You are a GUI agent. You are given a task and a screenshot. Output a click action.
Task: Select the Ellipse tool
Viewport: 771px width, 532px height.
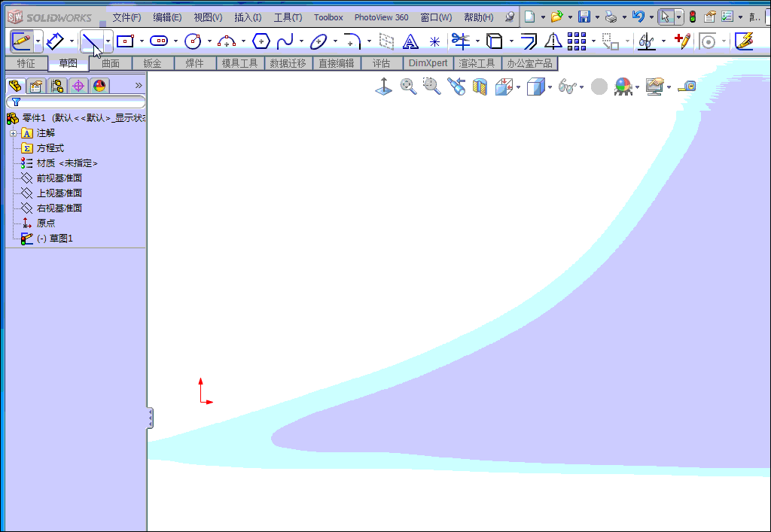pyautogui.click(x=318, y=41)
